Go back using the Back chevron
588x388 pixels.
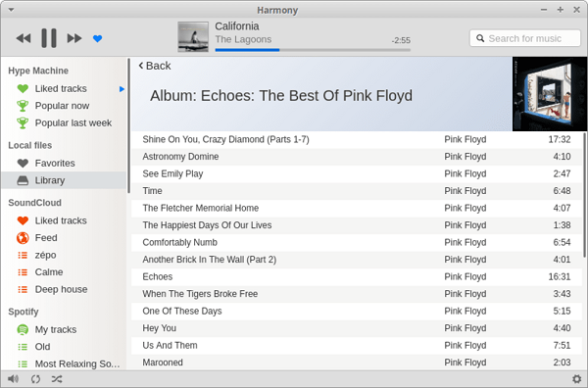[x=155, y=66]
